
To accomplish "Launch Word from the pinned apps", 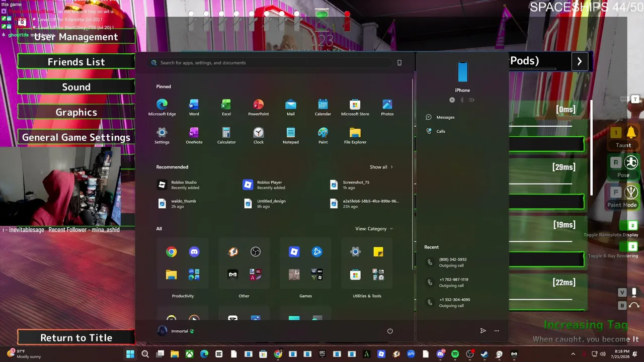I will point(194,108).
